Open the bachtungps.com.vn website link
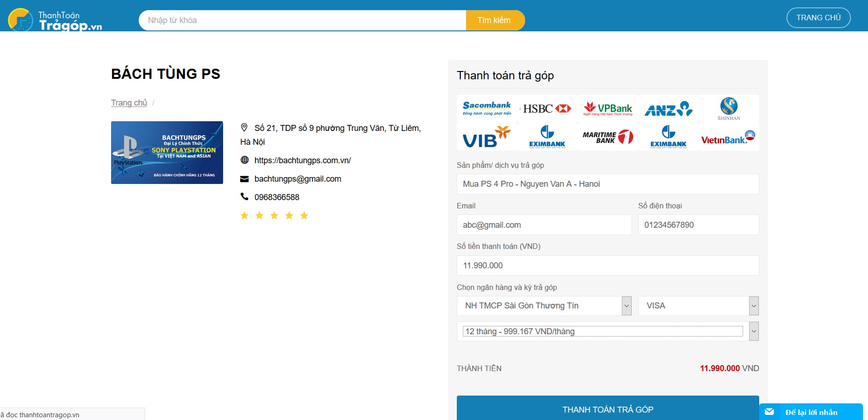Viewport: 868px width, 420px height. [302, 160]
